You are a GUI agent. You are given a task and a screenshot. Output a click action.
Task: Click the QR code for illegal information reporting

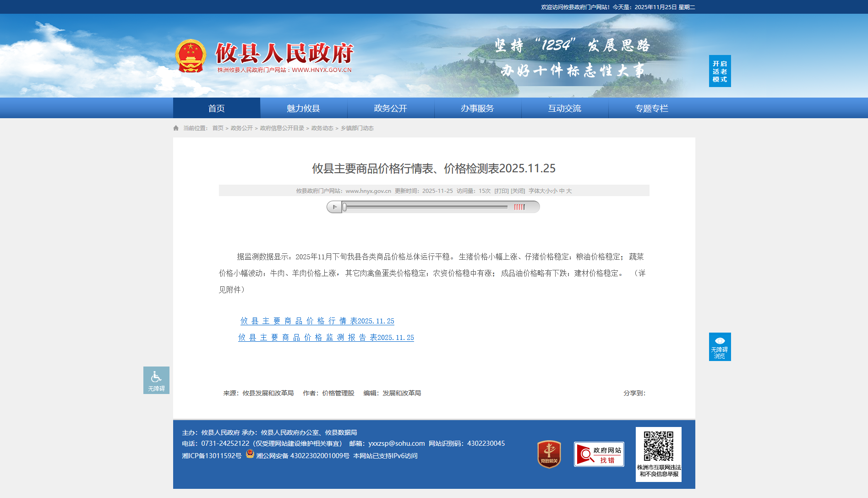(x=658, y=446)
